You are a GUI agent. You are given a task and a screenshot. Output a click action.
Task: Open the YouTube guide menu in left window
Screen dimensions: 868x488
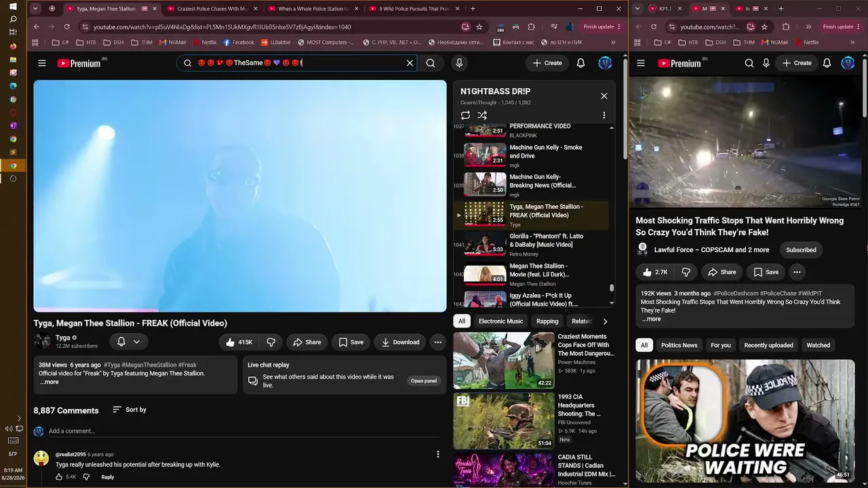pyautogui.click(x=42, y=63)
